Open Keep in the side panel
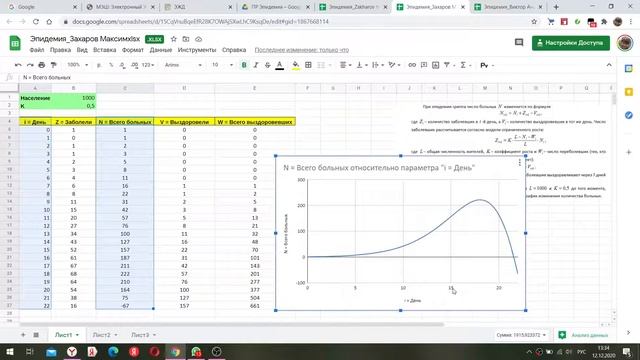Image resolution: width=640 pixels, height=360 pixels. [629, 92]
